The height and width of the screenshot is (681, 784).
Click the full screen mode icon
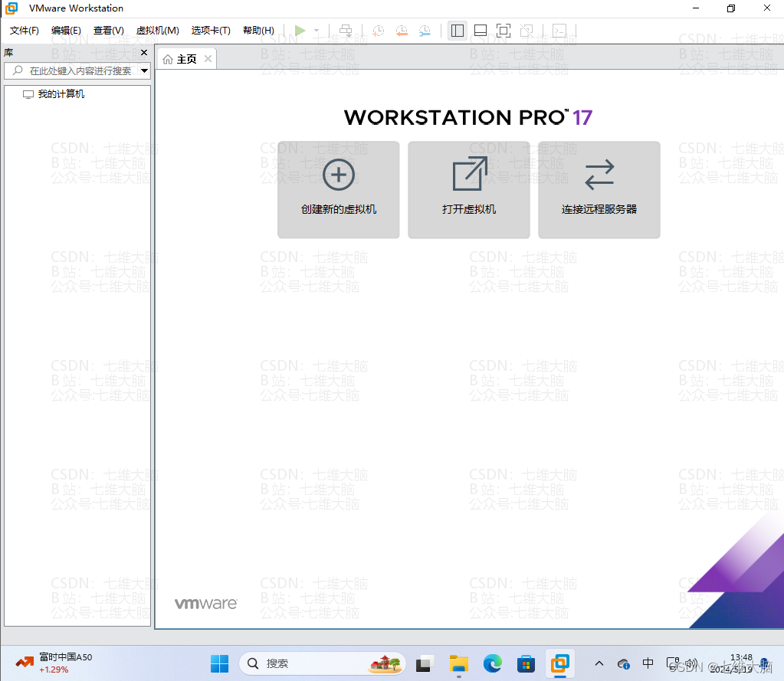coord(504,31)
